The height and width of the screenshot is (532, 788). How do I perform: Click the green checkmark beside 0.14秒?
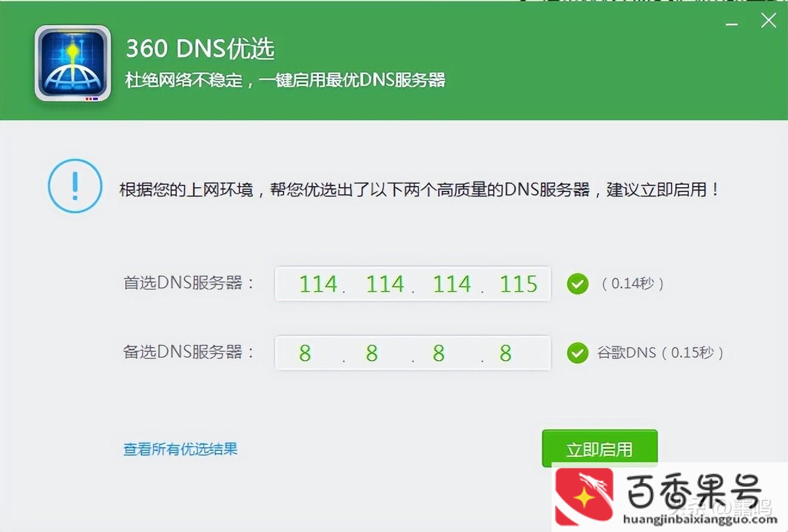(577, 284)
